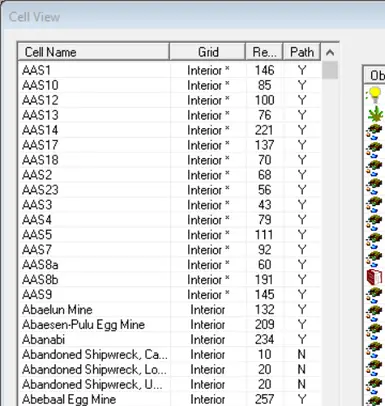This screenshot has height=406, width=385.
Task: Click the reference count 10
Action: 264,355
